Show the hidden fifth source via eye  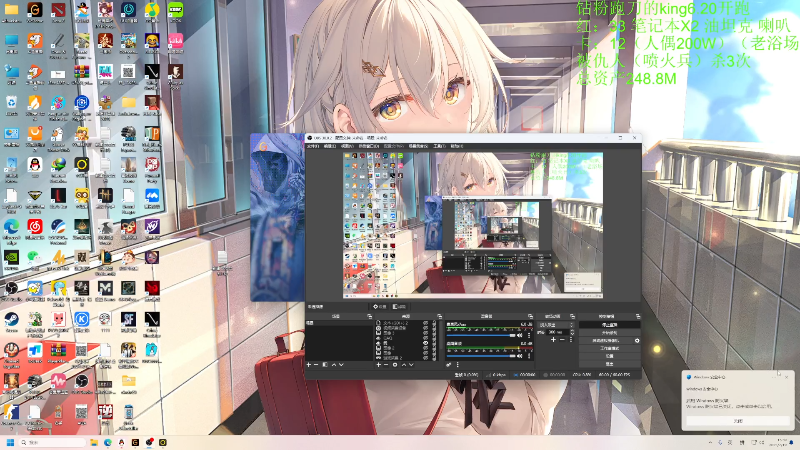pos(426,343)
